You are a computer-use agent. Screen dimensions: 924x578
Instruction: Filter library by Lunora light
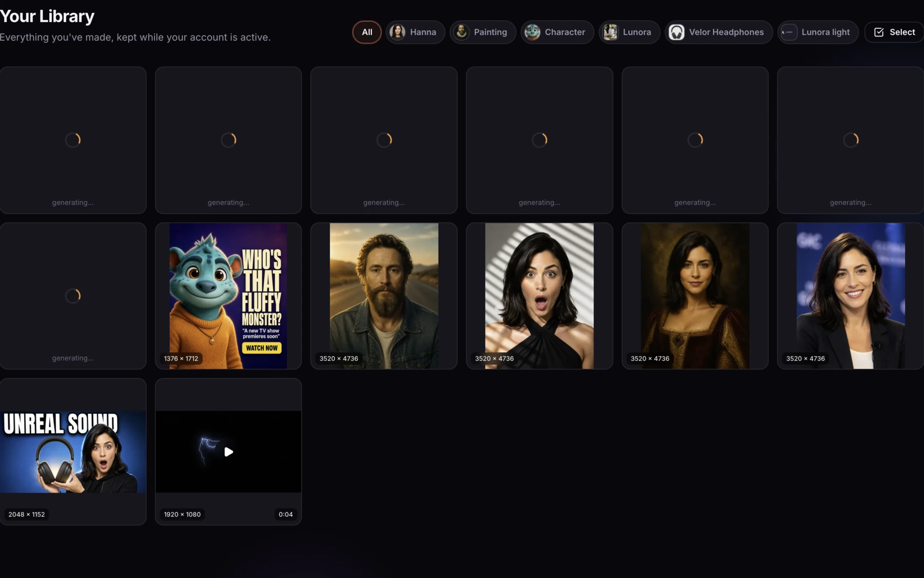tap(818, 32)
